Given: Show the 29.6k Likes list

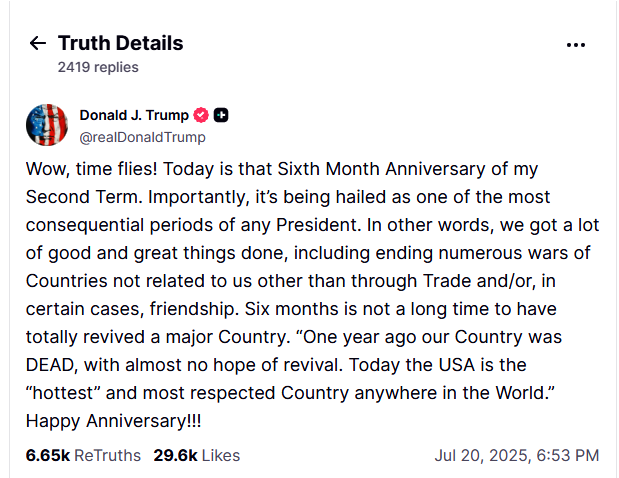Looking at the screenshot, I should (x=196, y=455).
